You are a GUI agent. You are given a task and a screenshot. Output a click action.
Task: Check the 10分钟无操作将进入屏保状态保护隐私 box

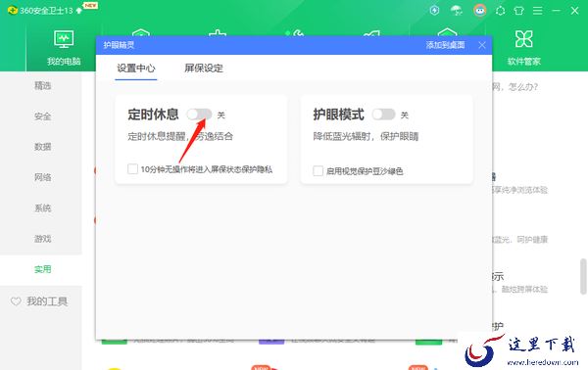coord(132,169)
